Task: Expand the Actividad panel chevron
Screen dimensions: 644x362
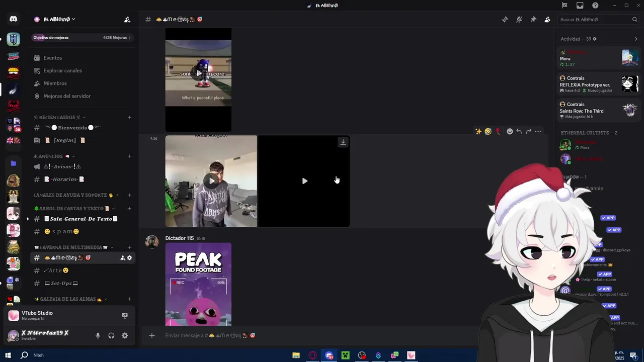Action: 636,39
